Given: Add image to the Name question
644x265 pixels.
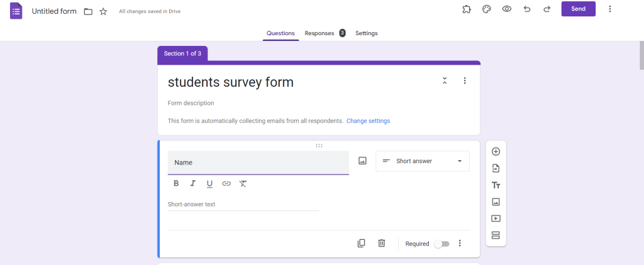Looking at the screenshot, I should (362, 161).
